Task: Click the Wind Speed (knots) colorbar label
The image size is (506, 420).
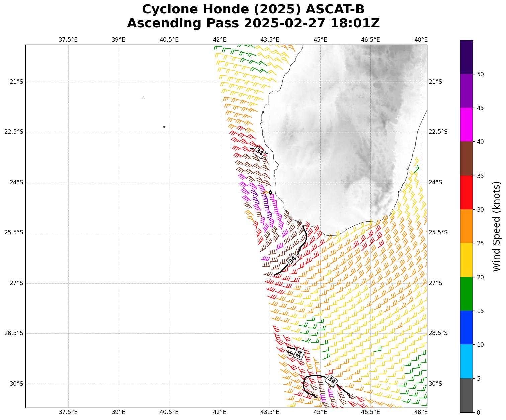Action: tap(497, 226)
